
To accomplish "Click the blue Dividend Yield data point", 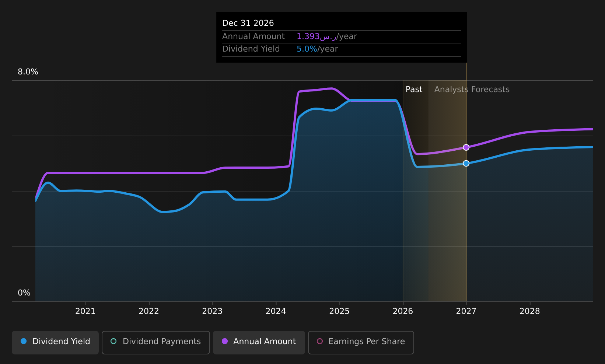I will [x=466, y=163].
